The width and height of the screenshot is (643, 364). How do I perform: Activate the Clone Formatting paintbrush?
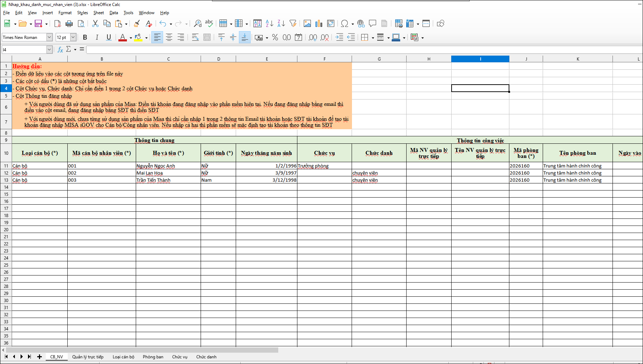coord(137,24)
